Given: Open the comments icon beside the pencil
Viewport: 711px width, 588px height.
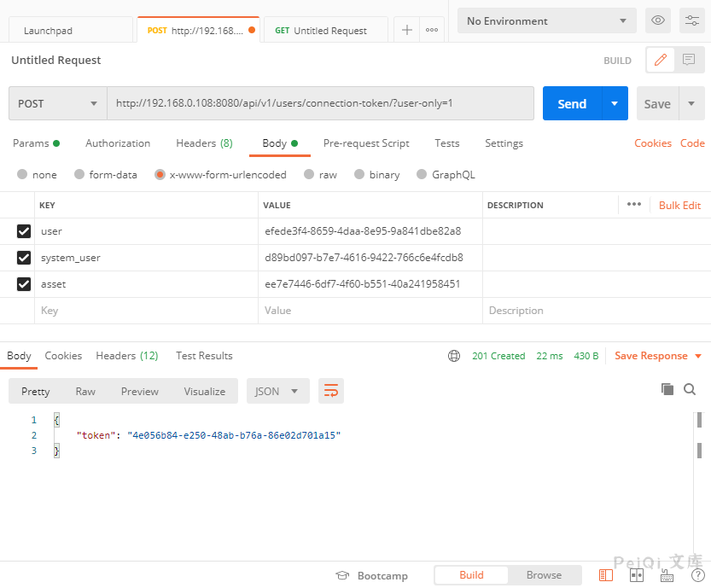Looking at the screenshot, I should coord(688,60).
